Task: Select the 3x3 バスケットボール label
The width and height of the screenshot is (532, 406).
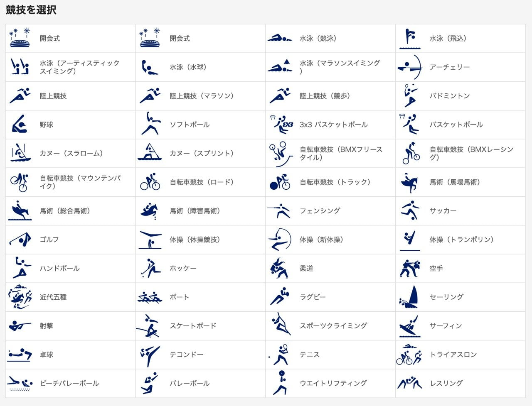Action: coord(334,125)
